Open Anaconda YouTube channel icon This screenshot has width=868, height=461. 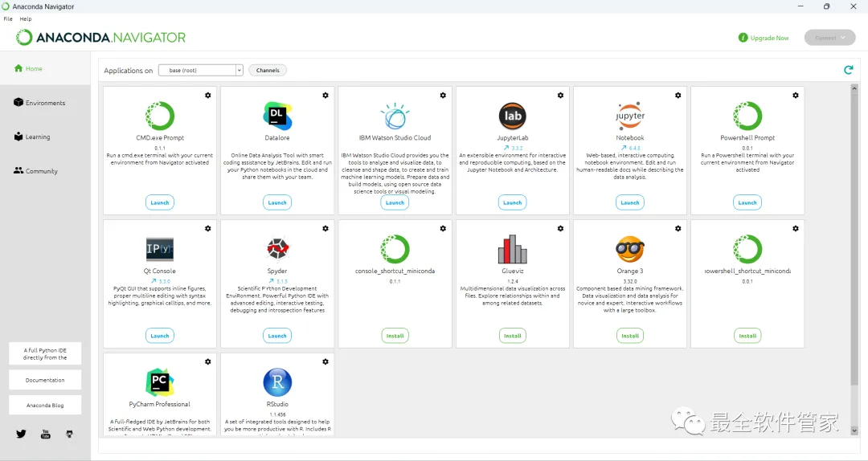coord(45,434)
